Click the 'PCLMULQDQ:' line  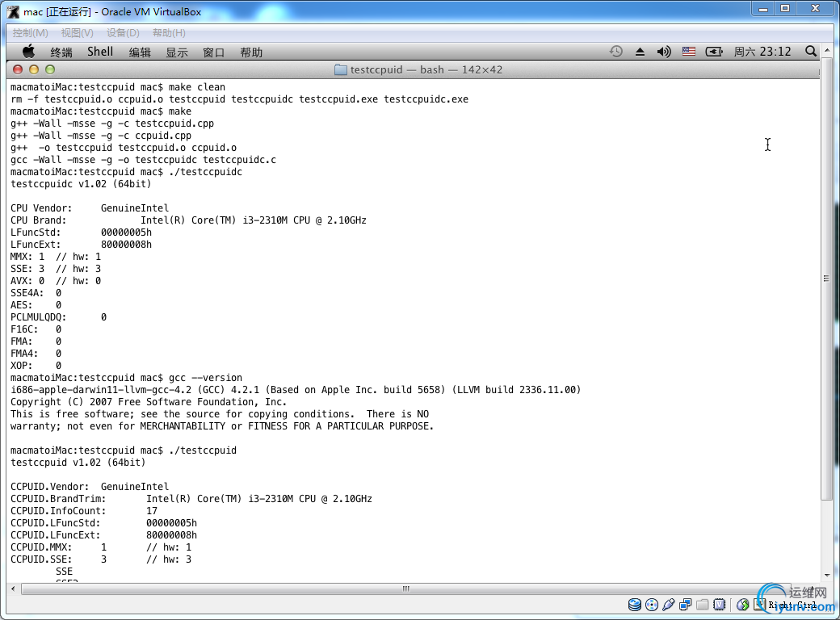(58, 317)
